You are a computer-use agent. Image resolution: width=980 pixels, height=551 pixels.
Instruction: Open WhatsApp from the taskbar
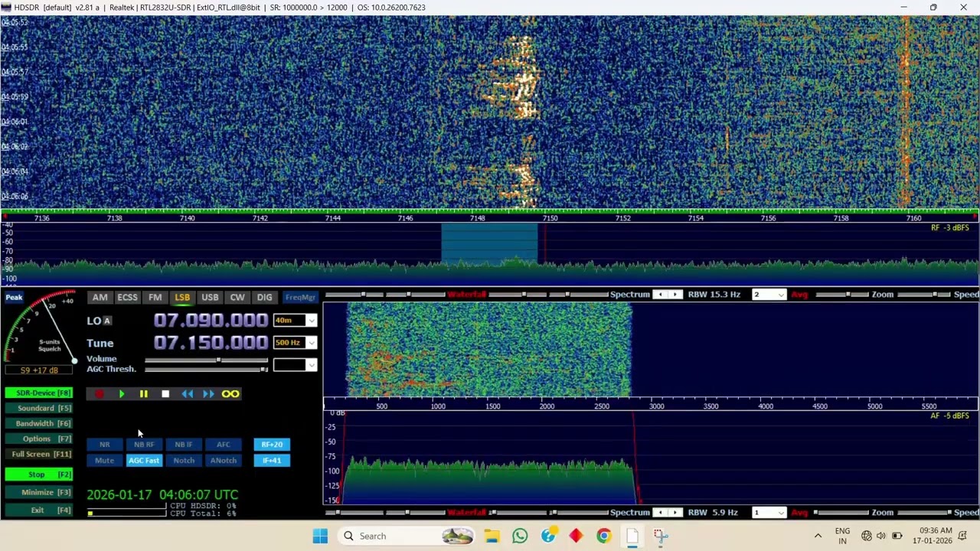tap(520, 536)
